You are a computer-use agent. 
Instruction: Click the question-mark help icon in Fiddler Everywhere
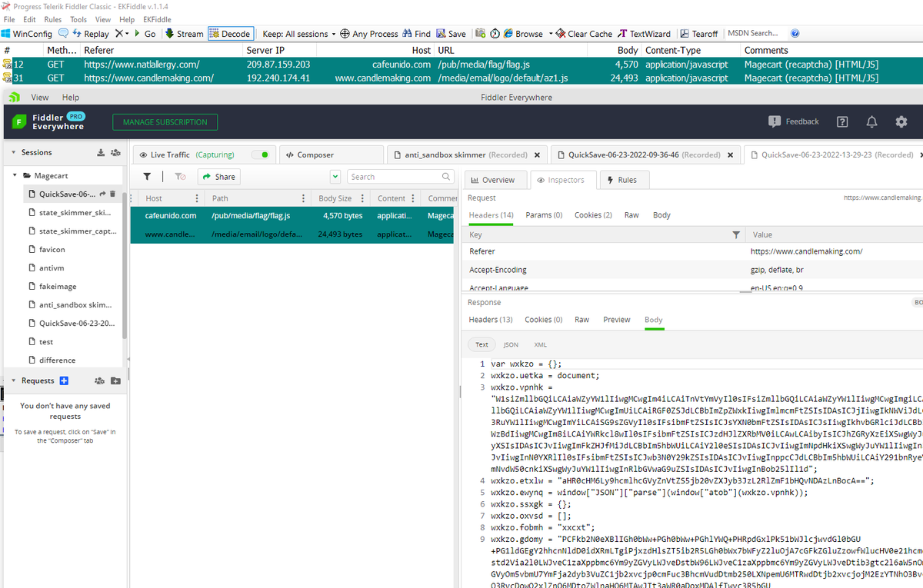(842, 122)
